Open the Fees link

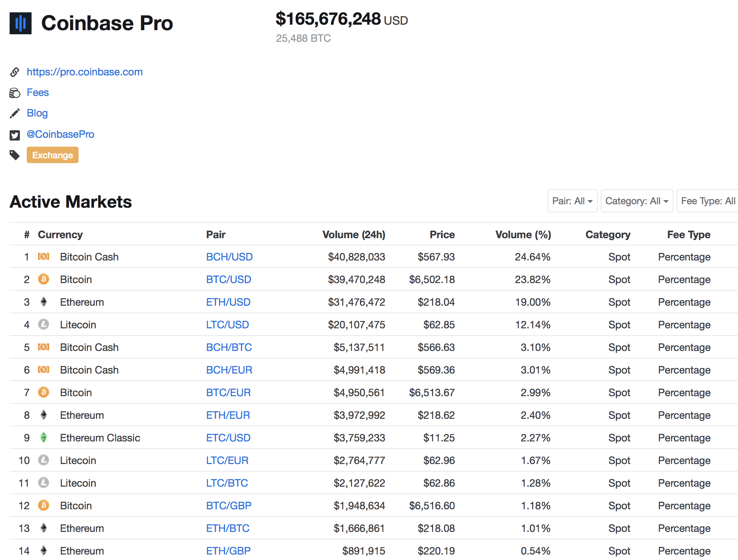[38, 93]
